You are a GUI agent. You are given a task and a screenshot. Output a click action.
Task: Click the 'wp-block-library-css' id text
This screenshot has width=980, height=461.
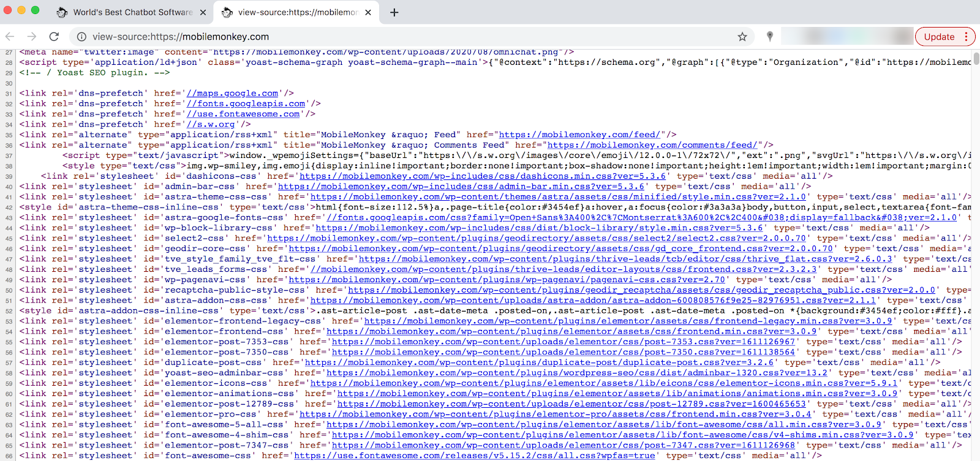click(x=219, y=228)
